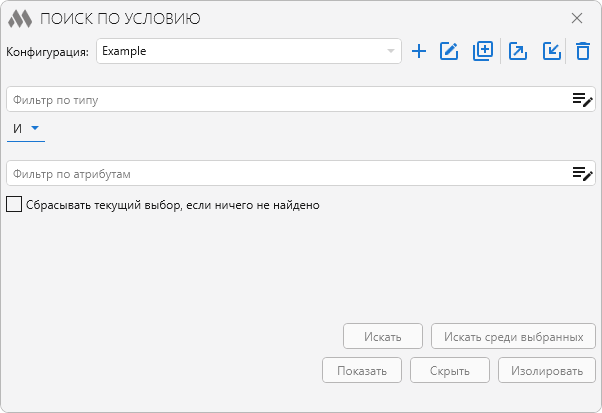Open the attribute filter editor icon
This screenshot has width=602, height=413.
pyautogui.click(x=582, y=173)
